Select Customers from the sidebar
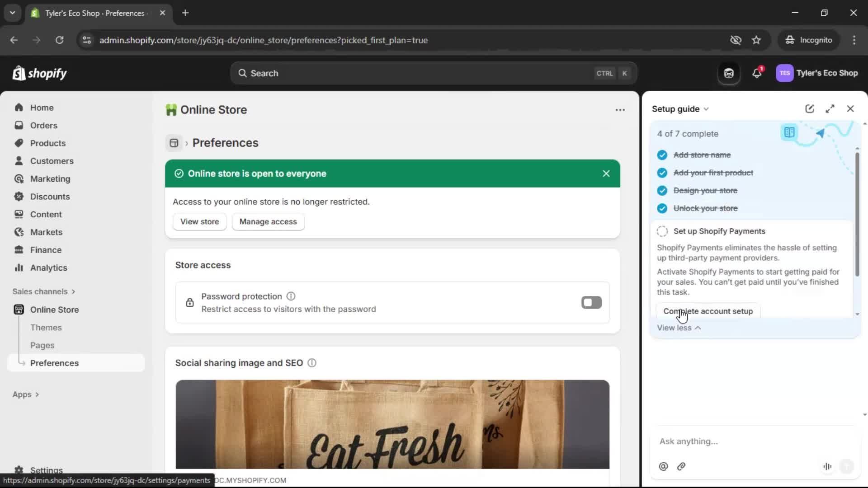The width and height of the screenshot is (868, 488). click(52, 160)
